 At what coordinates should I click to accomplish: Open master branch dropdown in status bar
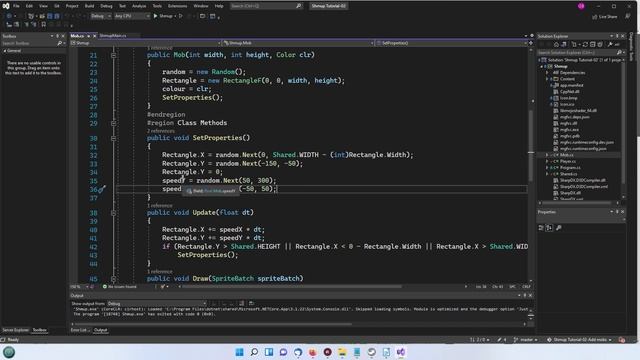525,340
